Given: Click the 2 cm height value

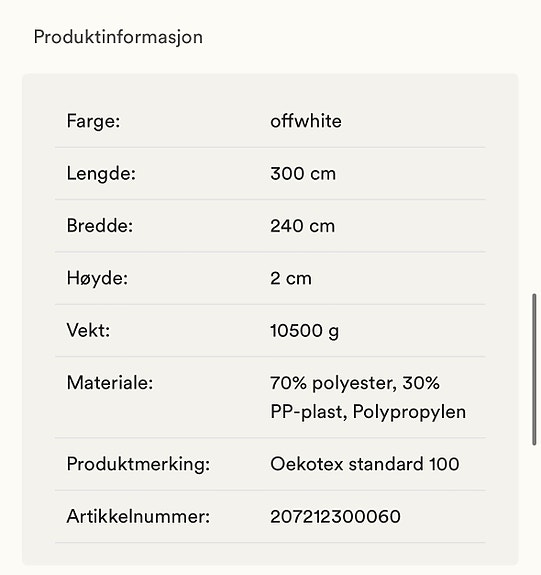Looking at the screenshot, I should point(291,278).
